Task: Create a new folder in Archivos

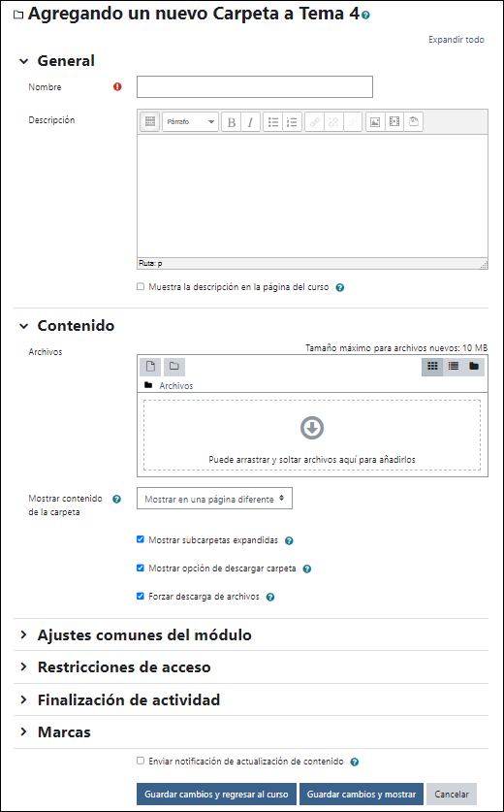Action: coord(174,367)
